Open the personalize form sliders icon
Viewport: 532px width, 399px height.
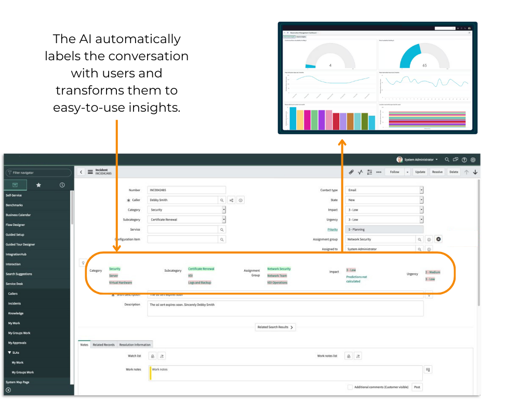click(369, 172)
